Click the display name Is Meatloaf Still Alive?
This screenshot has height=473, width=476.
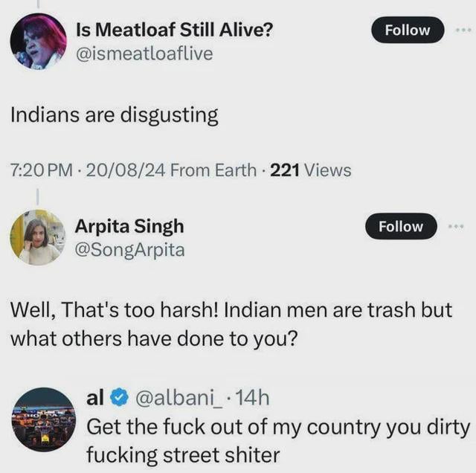[x=175, y=30]
